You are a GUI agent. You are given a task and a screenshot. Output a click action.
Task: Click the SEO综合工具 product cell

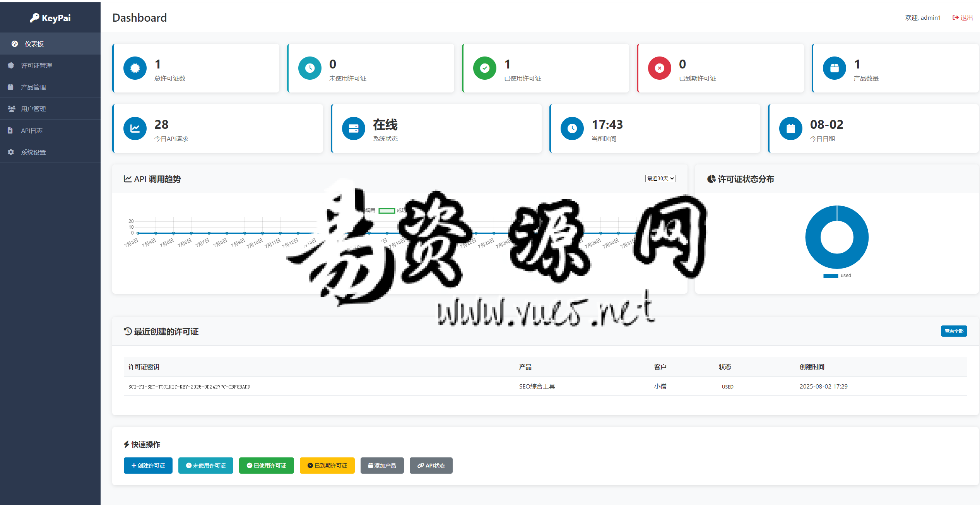point(537,386)
